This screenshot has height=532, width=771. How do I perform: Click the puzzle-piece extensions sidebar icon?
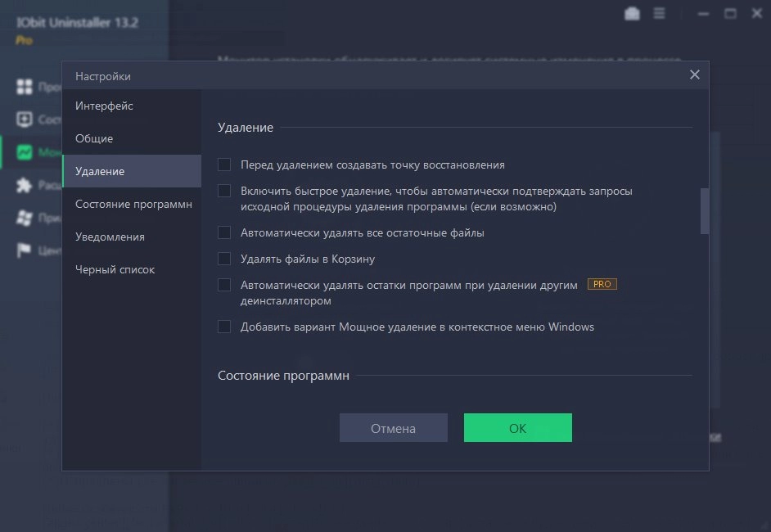[x=24, y=185]
